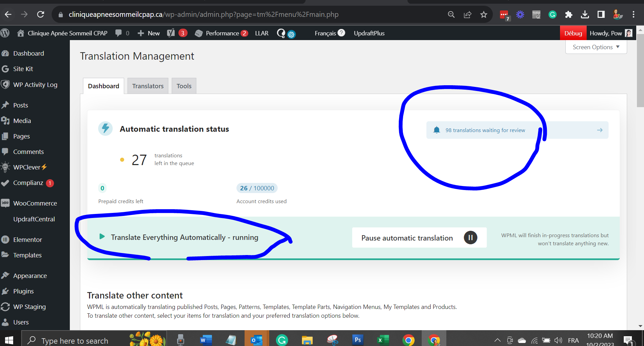The height and width of the screenshot is (346, 644).
Task: Open Elementor menu
Action: [x=27, y=240]
